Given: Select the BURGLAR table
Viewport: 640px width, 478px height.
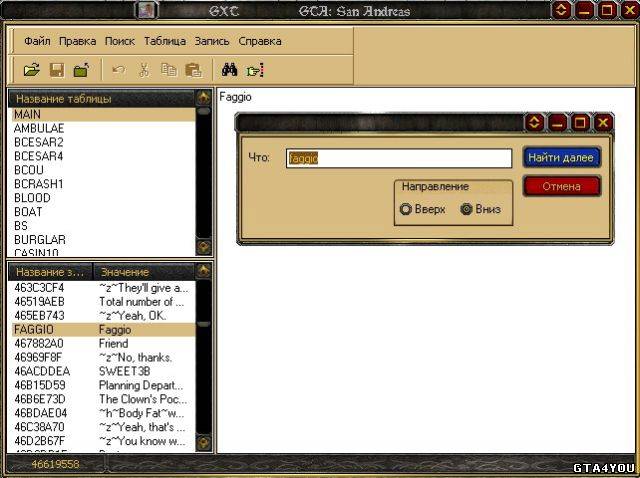Looking at the screenshot, I should (x=104, y=239).
